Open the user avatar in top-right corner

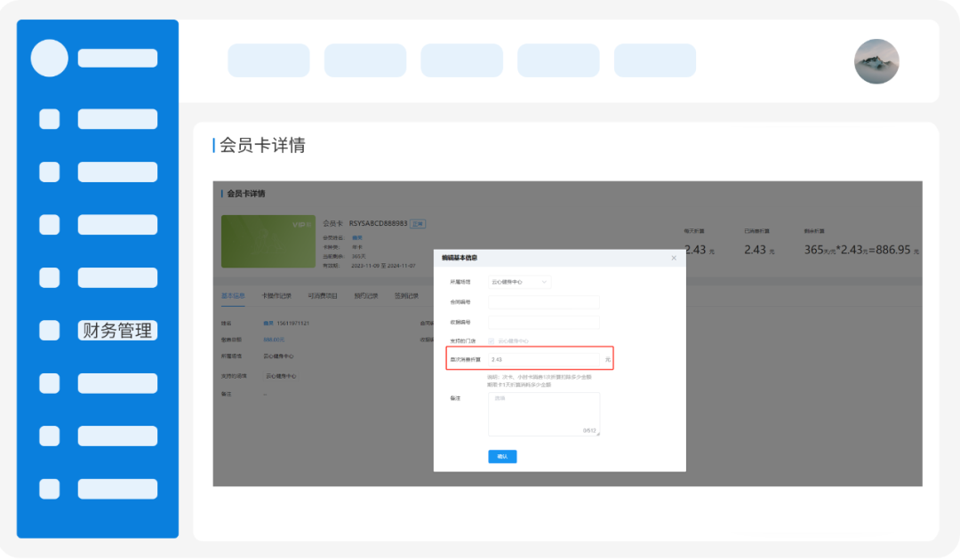(x=876, y=61)
